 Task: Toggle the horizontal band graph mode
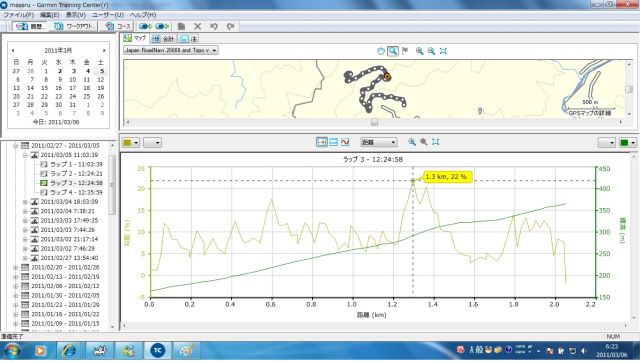click(x=333, y=142)
